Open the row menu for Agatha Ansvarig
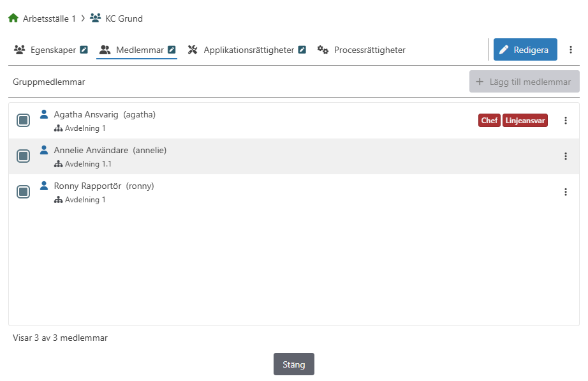Viewport: 588px width, 381px height. point(566,121)
